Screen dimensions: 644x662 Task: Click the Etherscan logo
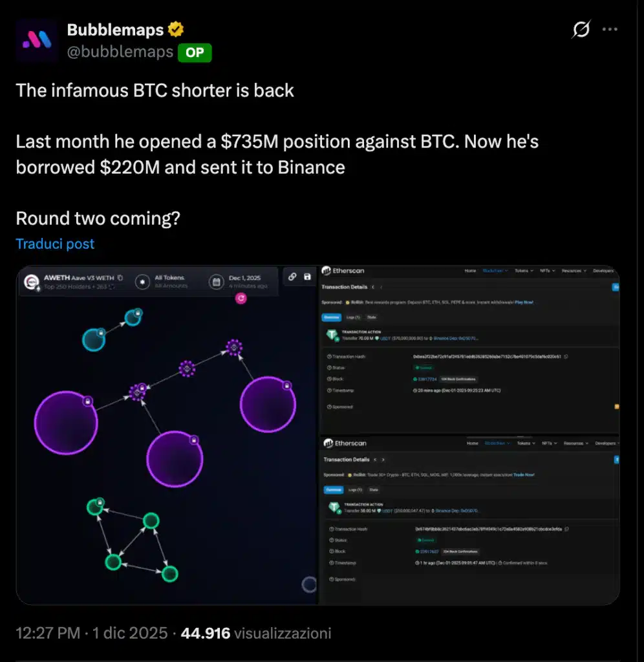tap(328, 272)
